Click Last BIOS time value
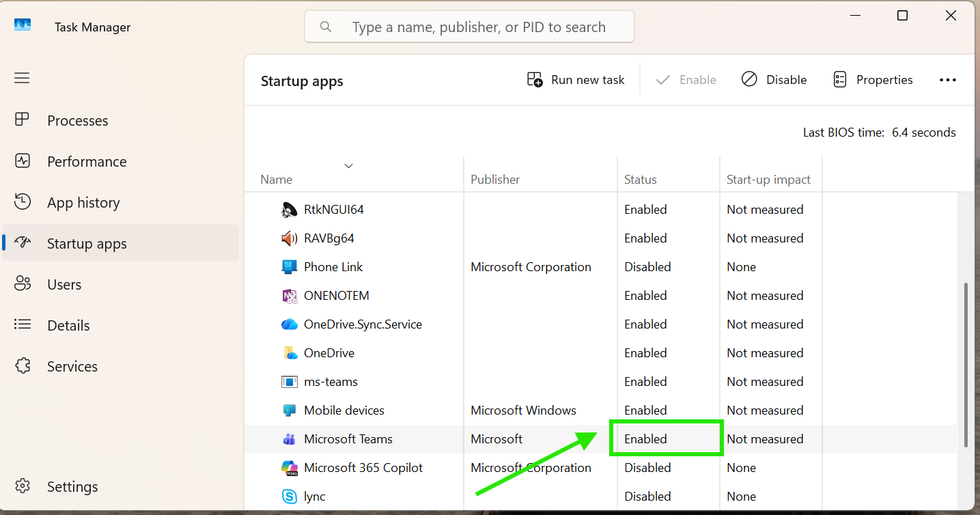Image resolution: width=980 pixels, height=515 pixels. pyautogui.click(x=924, y=133)
